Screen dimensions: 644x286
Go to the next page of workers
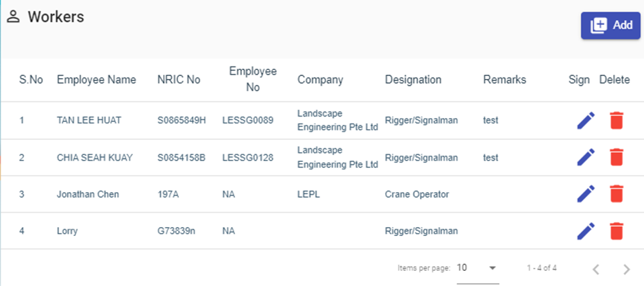pyautogui.click(x=626, y=269)
